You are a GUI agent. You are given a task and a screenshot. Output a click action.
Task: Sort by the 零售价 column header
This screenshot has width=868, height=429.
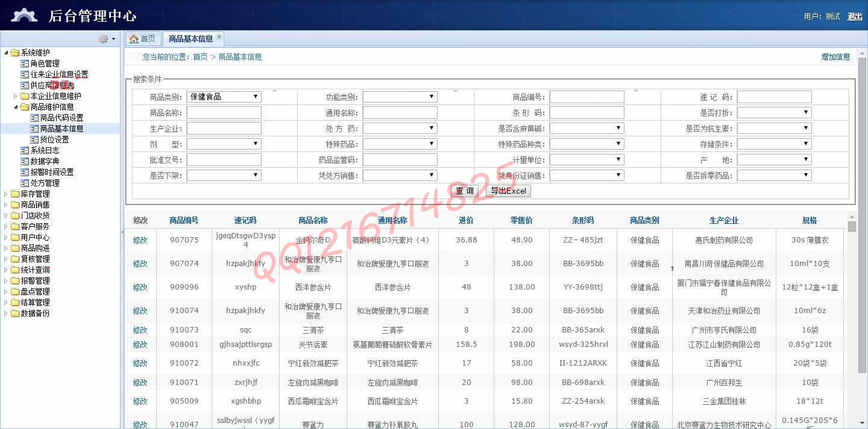[521, 220]
